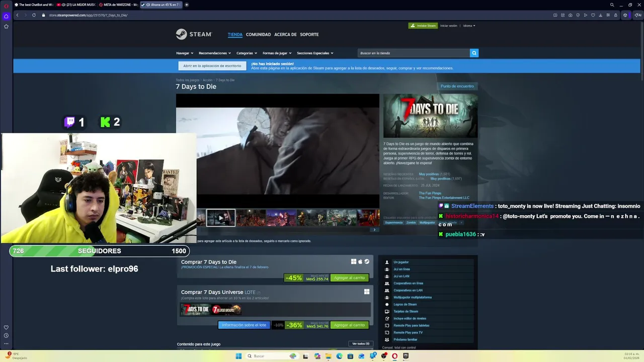The height and width of the screenshot is (362, 644).
Task: Expand the Recomendaciones dropdown
Action: tap(215, 53)
